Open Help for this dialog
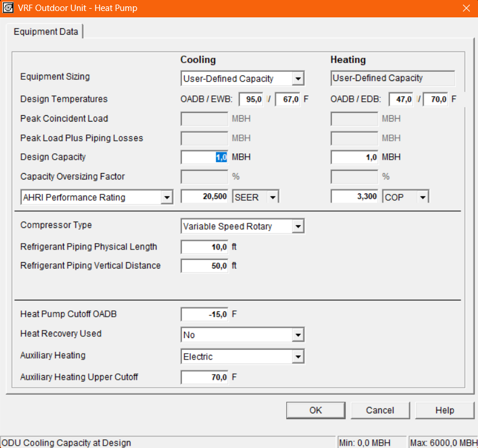Image resolution: width=478 pixels, height=448 pixels. coord(444,410)
